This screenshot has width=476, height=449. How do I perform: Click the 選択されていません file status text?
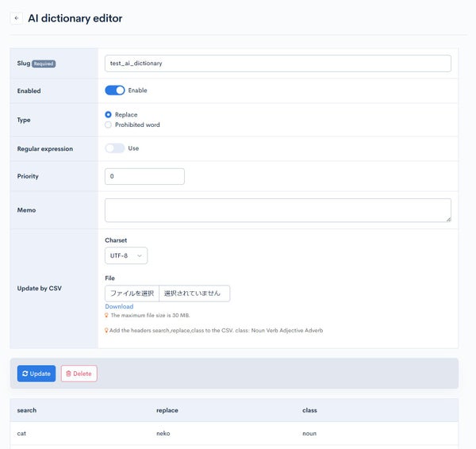tap(192, 294)
